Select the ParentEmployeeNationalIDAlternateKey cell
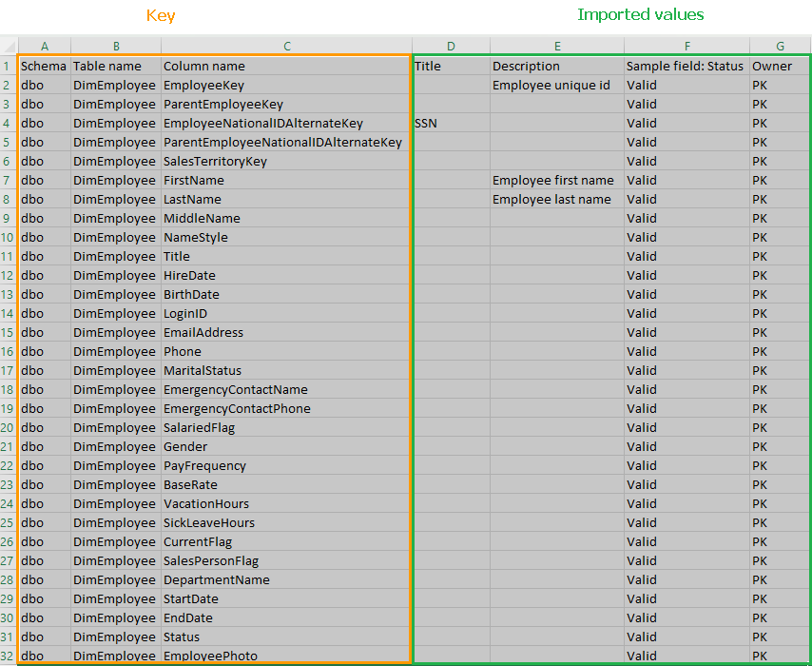The width and height of the screenshot is (812, 666). tap(282, 143)
